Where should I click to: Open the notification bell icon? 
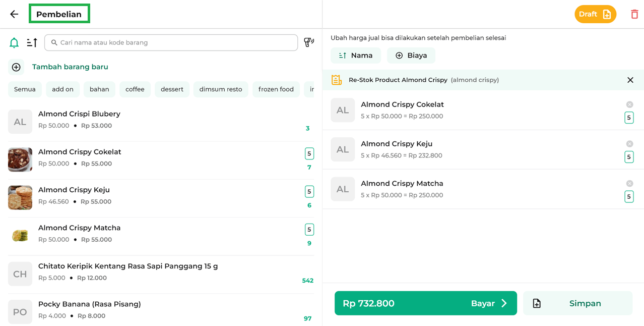coord(14,43)
